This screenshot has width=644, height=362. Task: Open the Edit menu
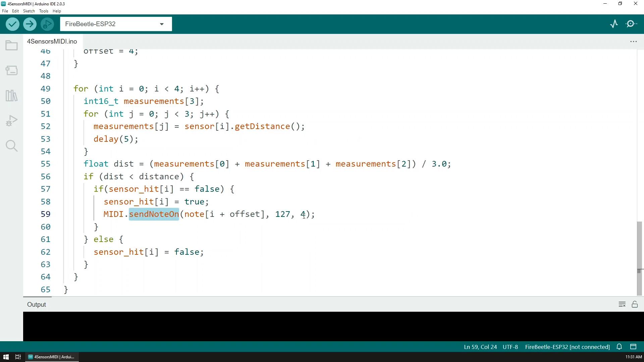point(15,11)
